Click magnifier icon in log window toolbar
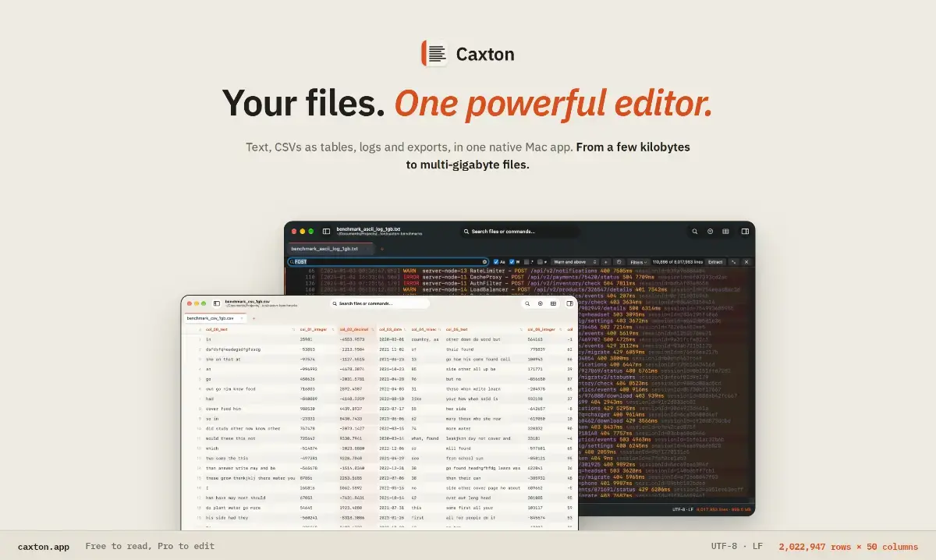The image size is (936, 560). pyautogui.click(x=695, y=232)
